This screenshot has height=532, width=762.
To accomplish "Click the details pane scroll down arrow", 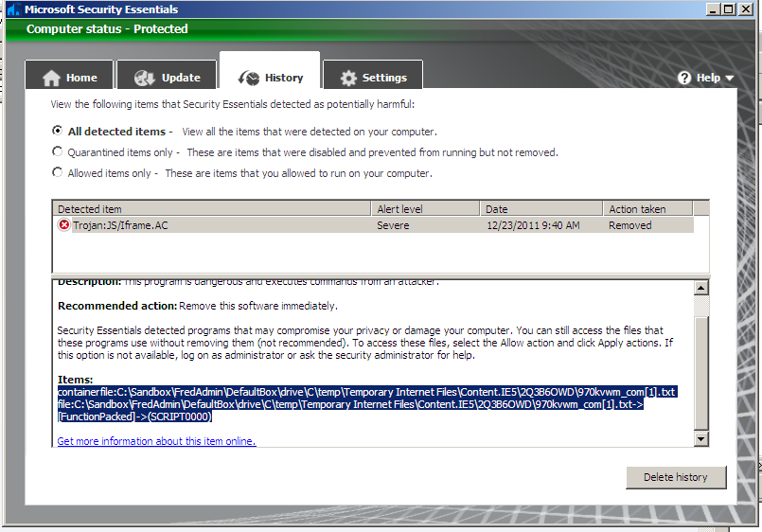I will pyautogui.click(x=700, y=438).
